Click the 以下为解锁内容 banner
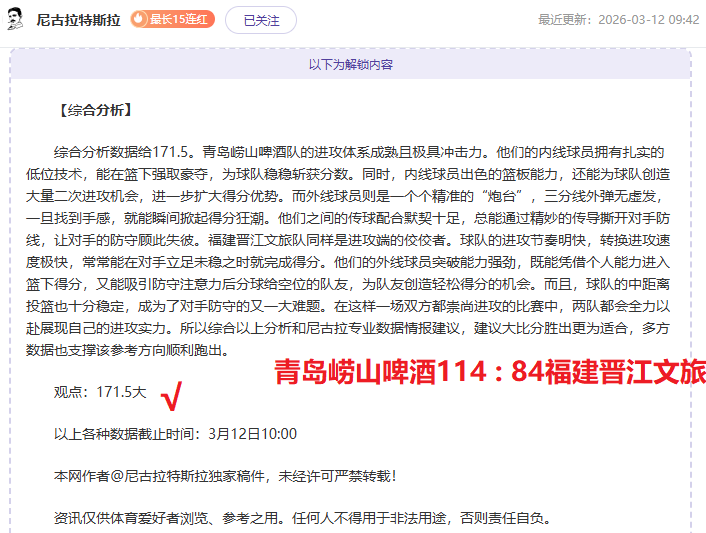Screen dimensions: 706x533 point(350,64)
